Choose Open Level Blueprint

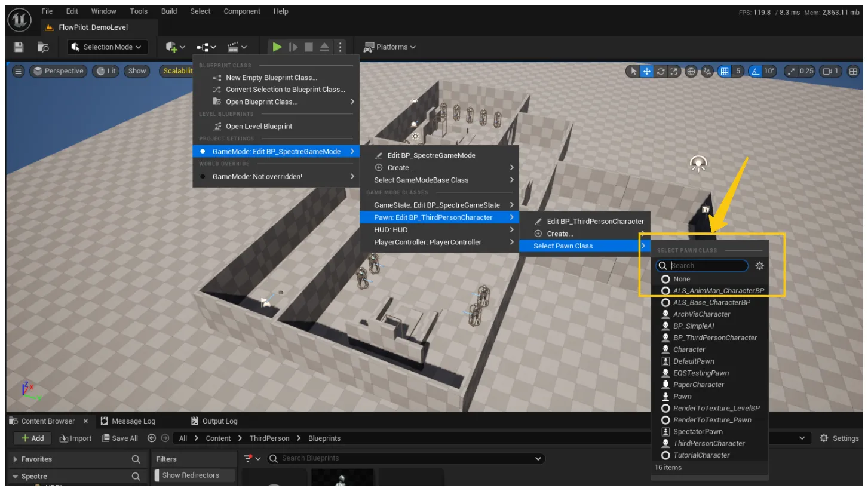point(276,127)
